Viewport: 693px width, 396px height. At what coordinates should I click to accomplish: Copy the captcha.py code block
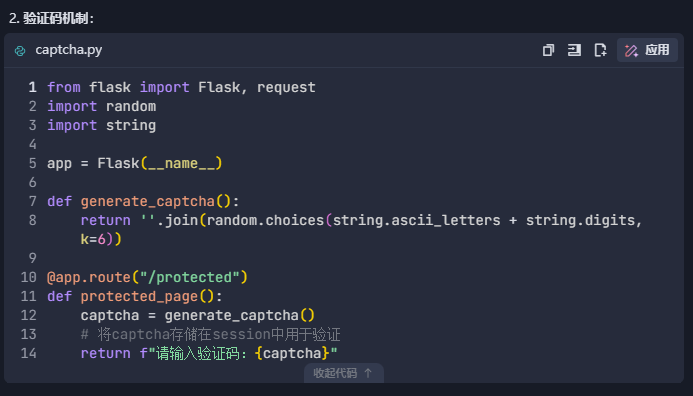[548, 50]
